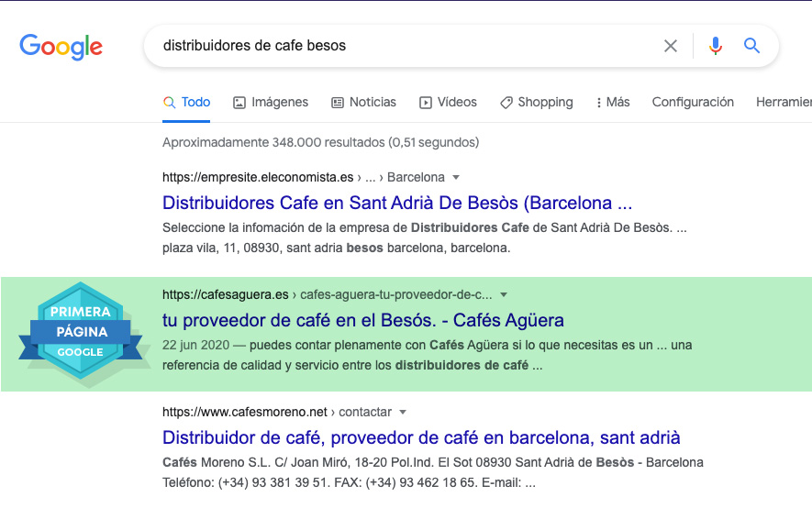Open 'Distribuidor de café, proveedor de café' result

(x=421, y=438)
